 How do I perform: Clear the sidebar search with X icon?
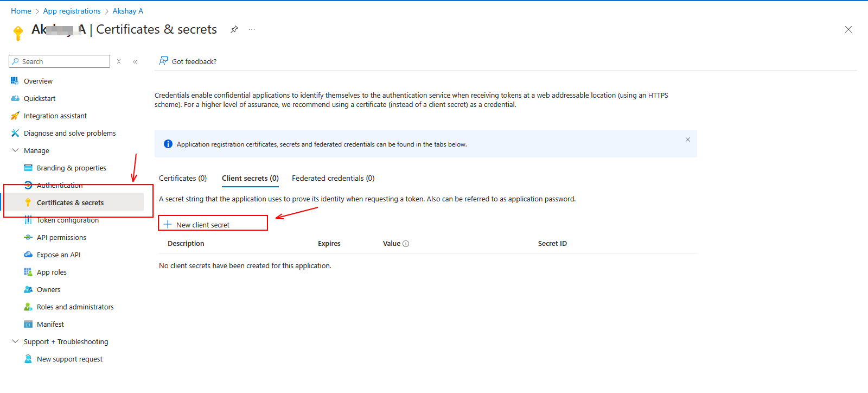[119, 61]
